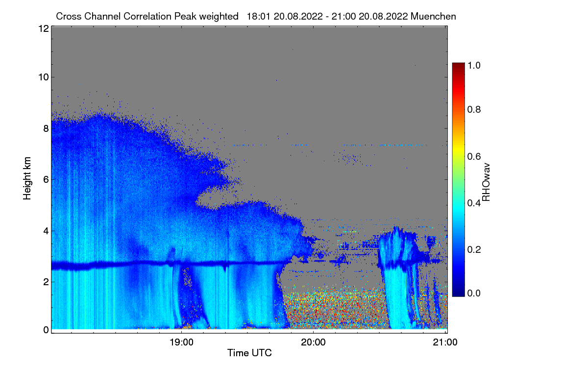Viewport: 588px width, 392px height.
Task: Click the 'Time UTC' x-axis label
Action: pos(249,353)
